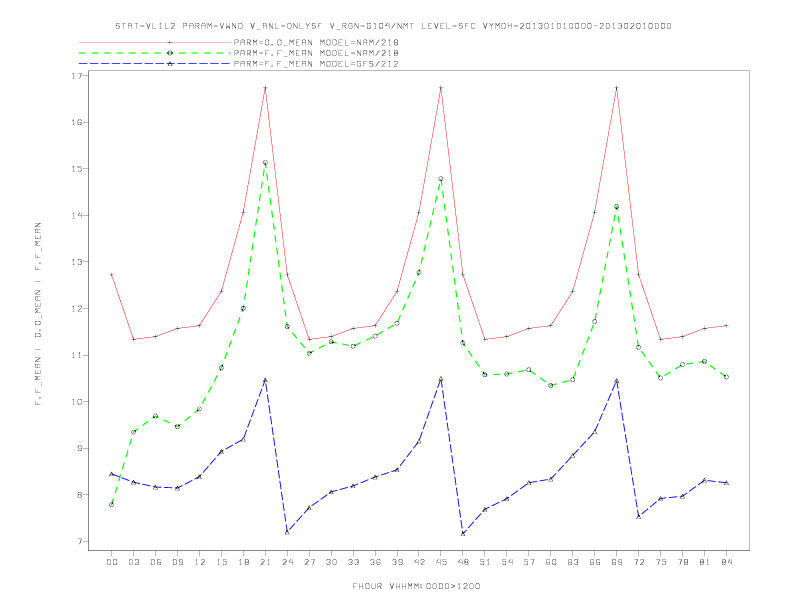Select the blue legend entry PARM=F.F_MEAN MODEL=GFS/212

(316, 64)
